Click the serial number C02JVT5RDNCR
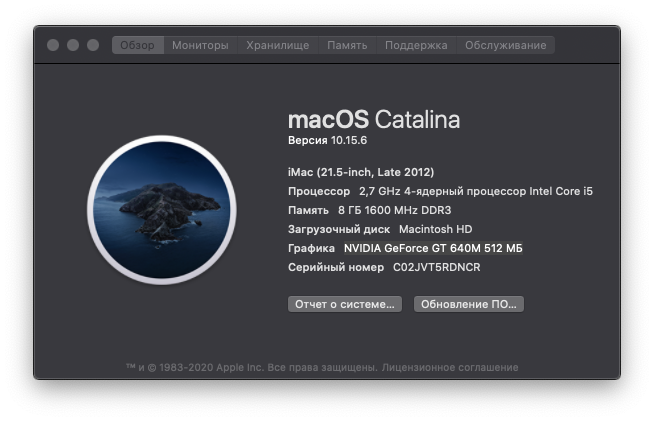This screenshot has height=421, width=654. [437, 267]
